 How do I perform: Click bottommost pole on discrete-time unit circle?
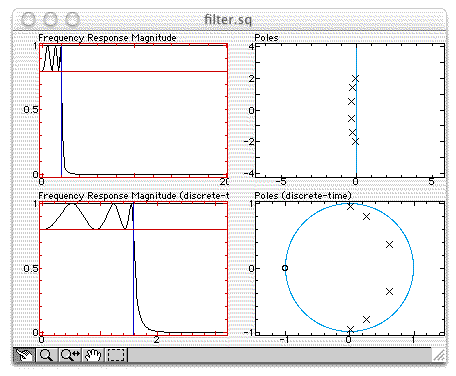350,329
